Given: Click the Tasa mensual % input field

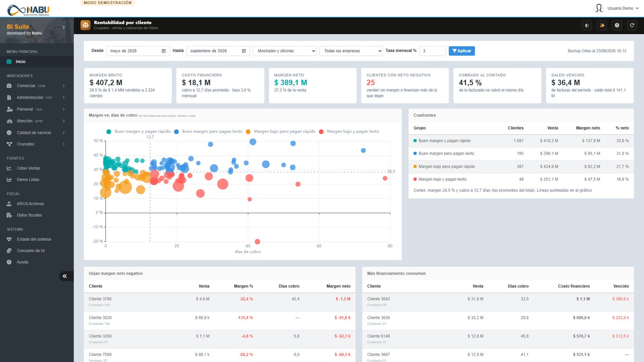Looking at the screenshot, I should click(432, 51).
